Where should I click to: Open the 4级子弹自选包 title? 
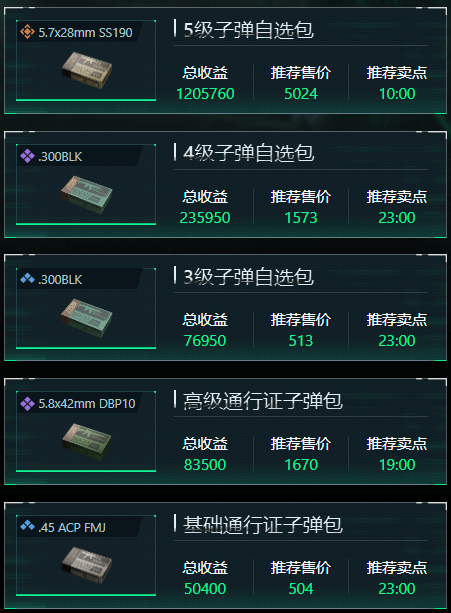[249, 153]
